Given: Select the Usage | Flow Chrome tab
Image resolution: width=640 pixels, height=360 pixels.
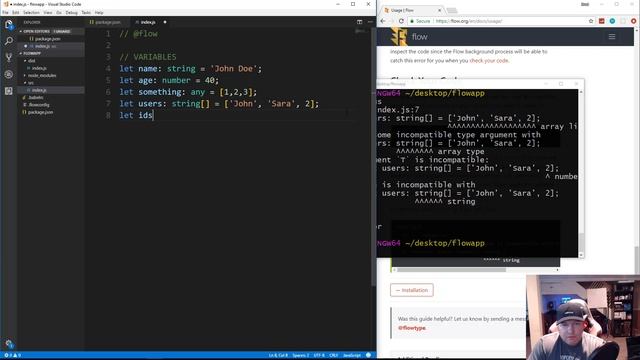Looking at the screenshot, I should (412, 10).
